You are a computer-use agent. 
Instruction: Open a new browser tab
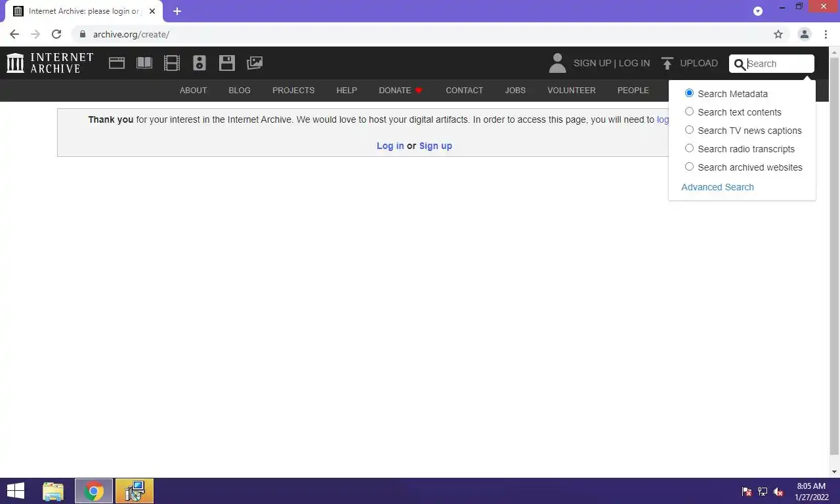coord(177,11)
